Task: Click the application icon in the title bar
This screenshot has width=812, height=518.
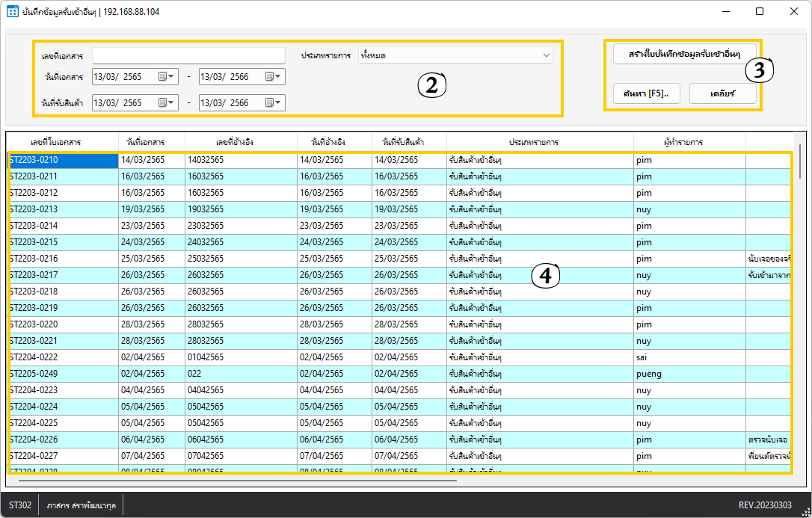Action: 12,12
